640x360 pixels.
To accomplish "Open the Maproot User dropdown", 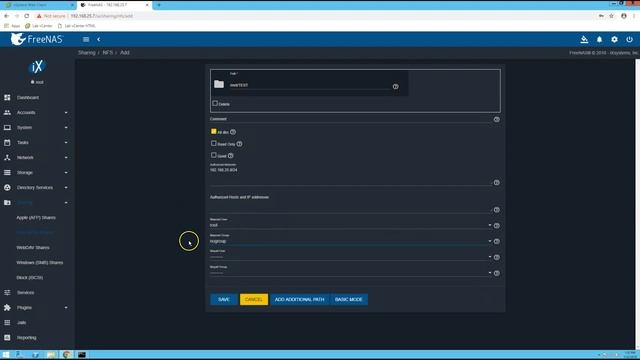I will tap(351, 225).
